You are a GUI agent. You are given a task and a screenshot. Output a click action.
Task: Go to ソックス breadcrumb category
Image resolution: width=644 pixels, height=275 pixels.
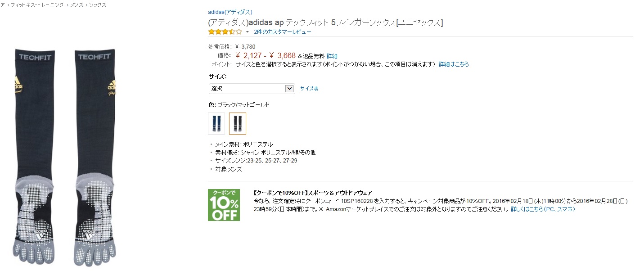[x=98, y=5]
